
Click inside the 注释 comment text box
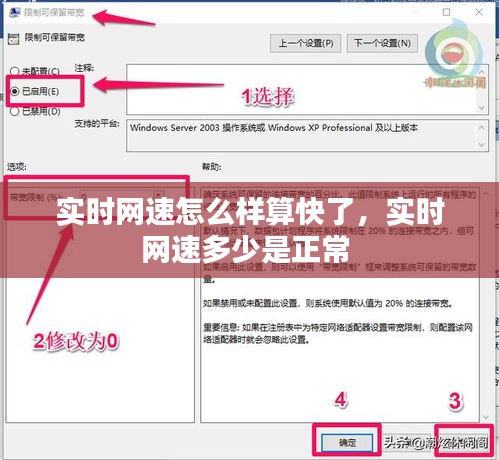(302, 89)
